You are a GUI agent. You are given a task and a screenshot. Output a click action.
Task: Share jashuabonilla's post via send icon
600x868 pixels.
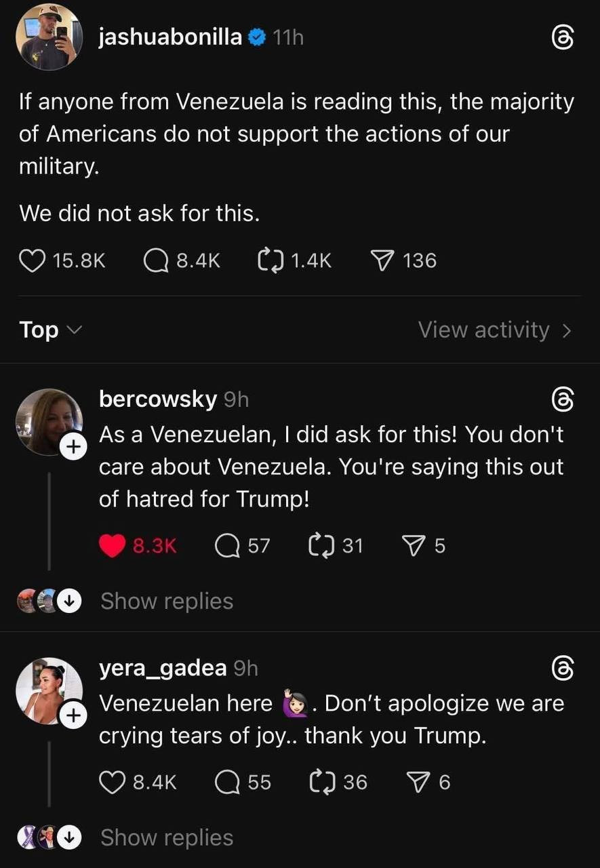383,260
